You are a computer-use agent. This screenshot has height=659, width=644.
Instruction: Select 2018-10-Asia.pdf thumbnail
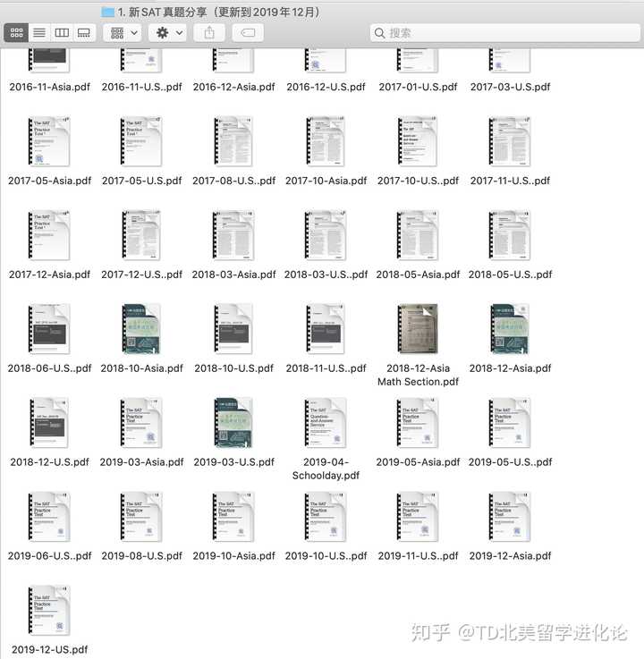coord(141,329)
